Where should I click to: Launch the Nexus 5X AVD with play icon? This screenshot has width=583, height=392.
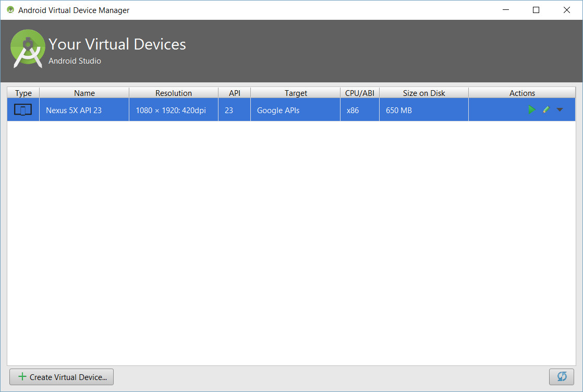coord(532,109)
